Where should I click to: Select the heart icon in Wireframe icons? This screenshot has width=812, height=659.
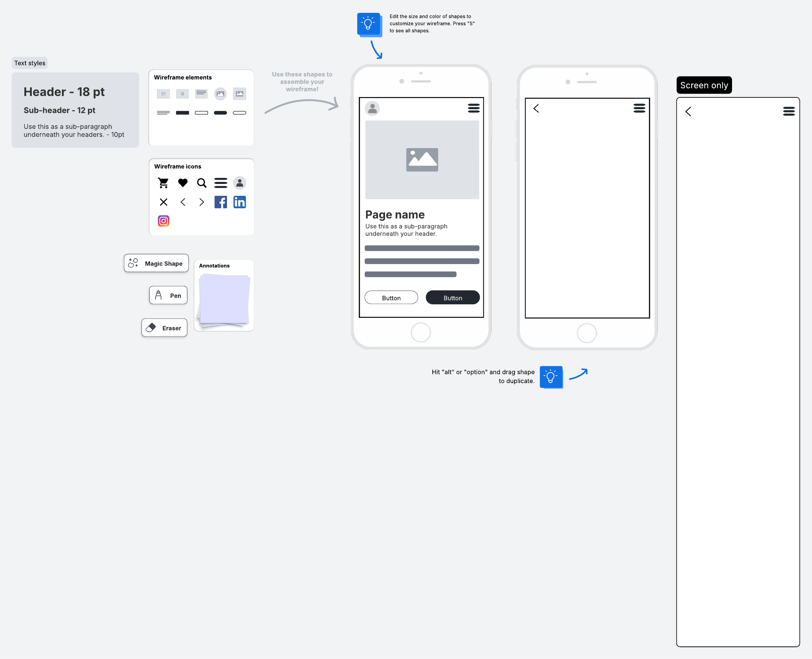click(183, 183)
